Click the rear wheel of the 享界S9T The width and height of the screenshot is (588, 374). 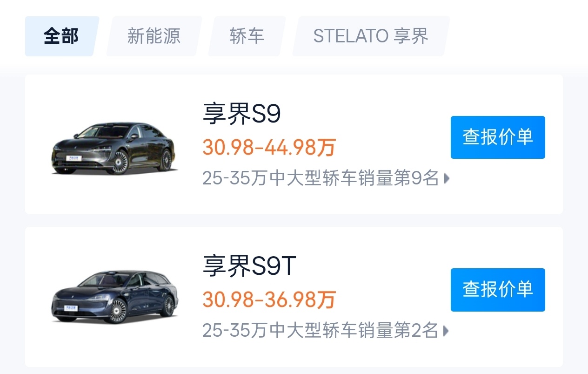[167, 306]
